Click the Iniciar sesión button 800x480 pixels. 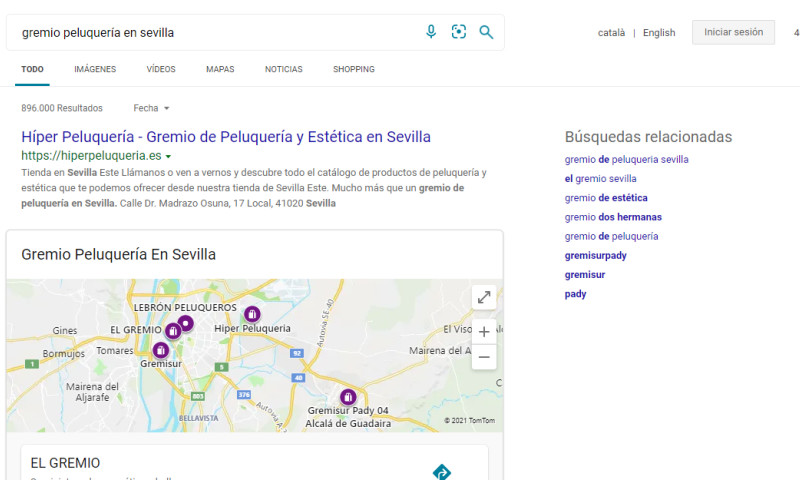pyautogui.click(x=733, y=32)
